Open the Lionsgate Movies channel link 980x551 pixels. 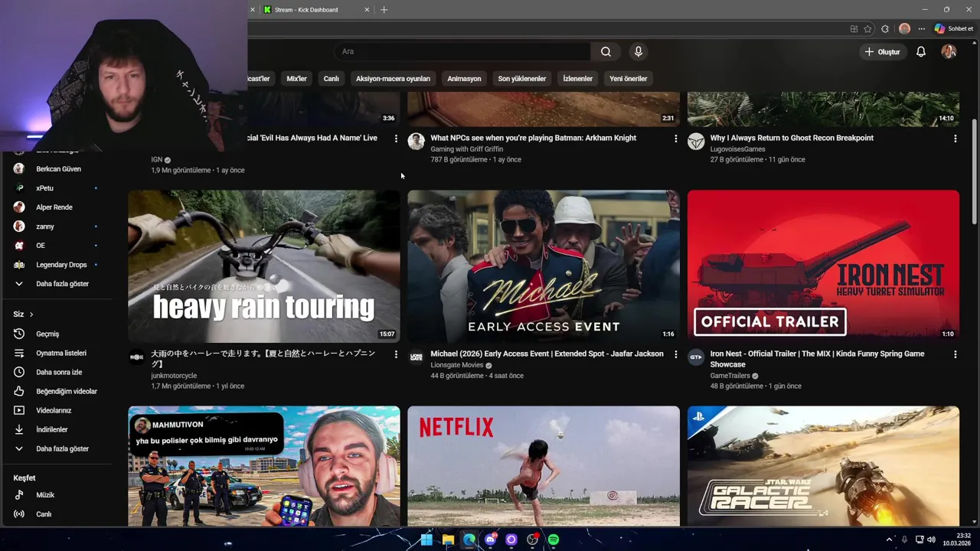[457, 365]
